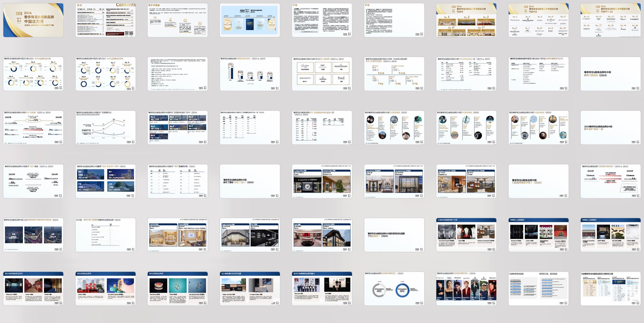Open slide with Glashütte, IWC, Mikimoto logo boxes
Image resolution: width=644 pixels, height=323 pixels.
click(x=322, y=74)
